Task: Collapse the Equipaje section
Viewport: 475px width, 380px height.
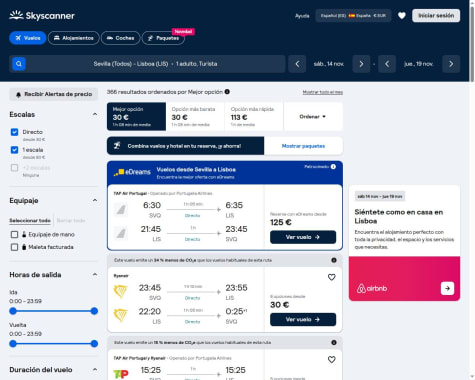Action: click(95, 200)
